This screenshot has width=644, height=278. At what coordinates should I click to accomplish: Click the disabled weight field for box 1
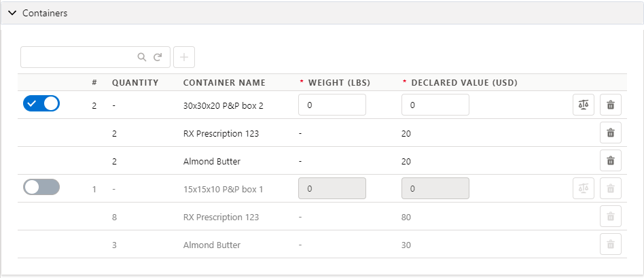(x=332, y=189)
